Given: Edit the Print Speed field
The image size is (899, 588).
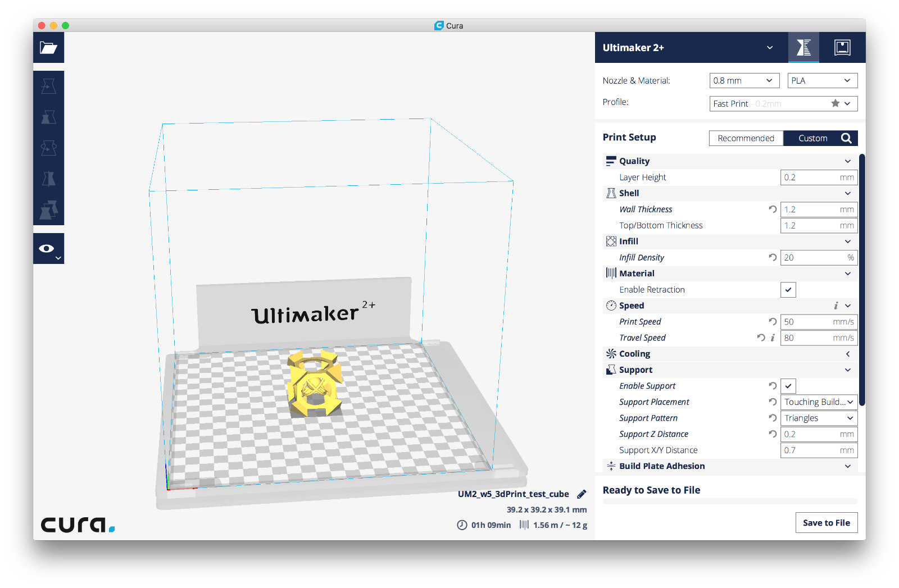Looking at the screenshot, I should pyautogui.click(x=819, y=322).
